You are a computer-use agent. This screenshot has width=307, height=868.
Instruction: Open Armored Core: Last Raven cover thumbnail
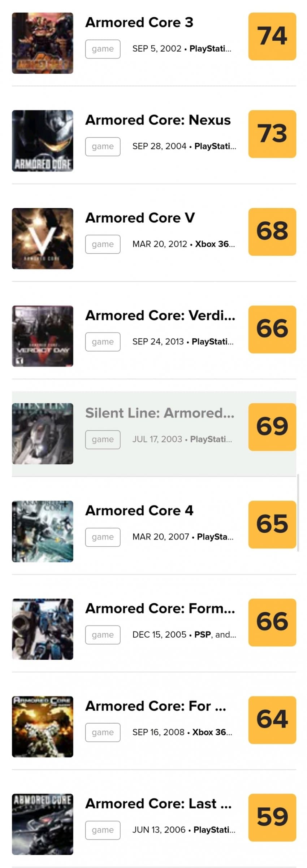tap(43, 824)
